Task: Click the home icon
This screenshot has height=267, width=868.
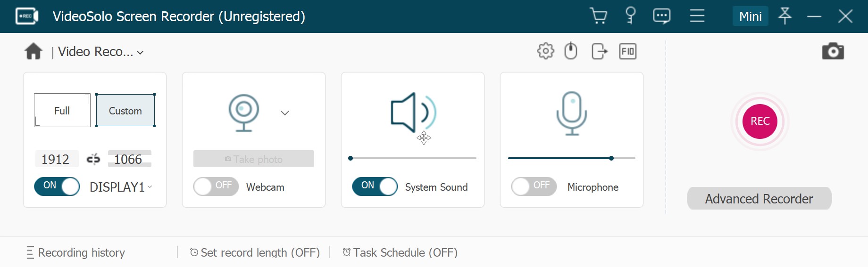Action: (33, 51)
